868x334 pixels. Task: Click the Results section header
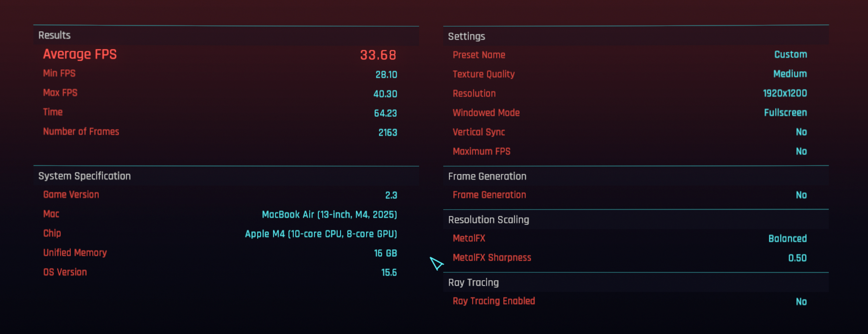[x=226, y=35]
